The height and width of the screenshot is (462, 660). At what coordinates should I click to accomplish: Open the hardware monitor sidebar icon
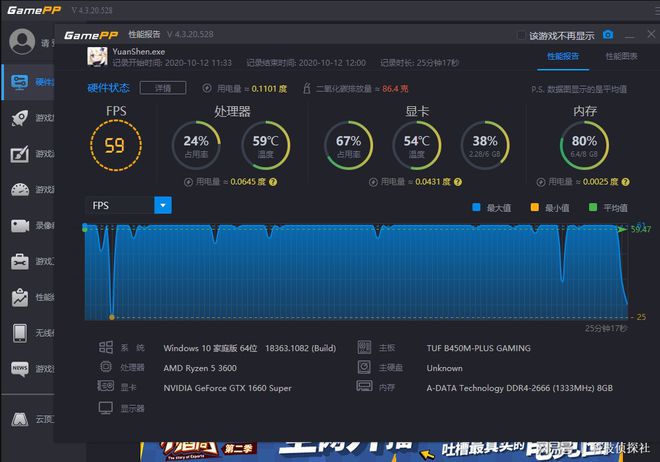point(19,82)
